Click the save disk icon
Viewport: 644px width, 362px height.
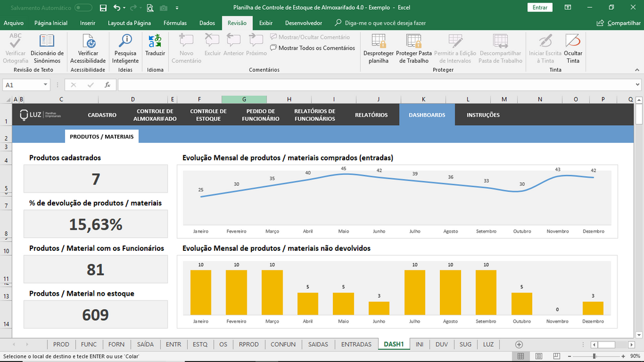[x=103, y=8]
